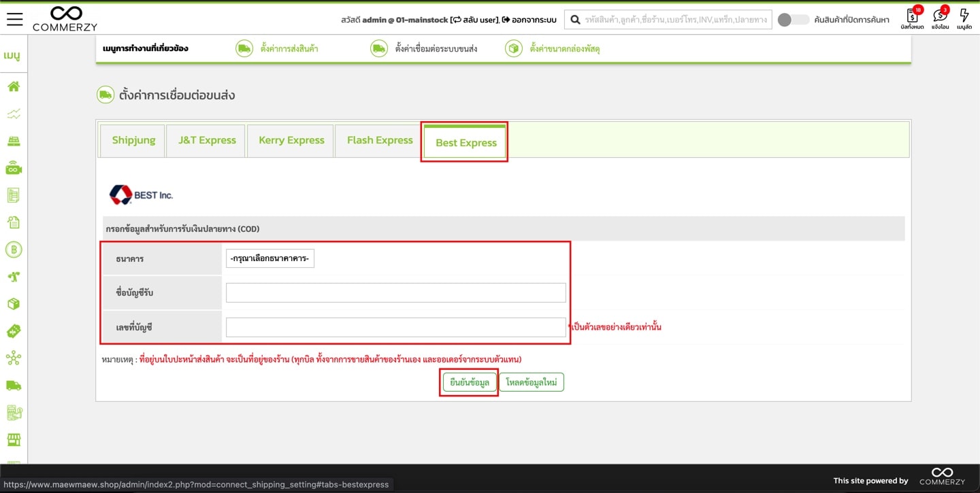
Task: Click the ตั้งค่าการเชื่อมต่อขนส่ง page heading
Action: (177, 95)
